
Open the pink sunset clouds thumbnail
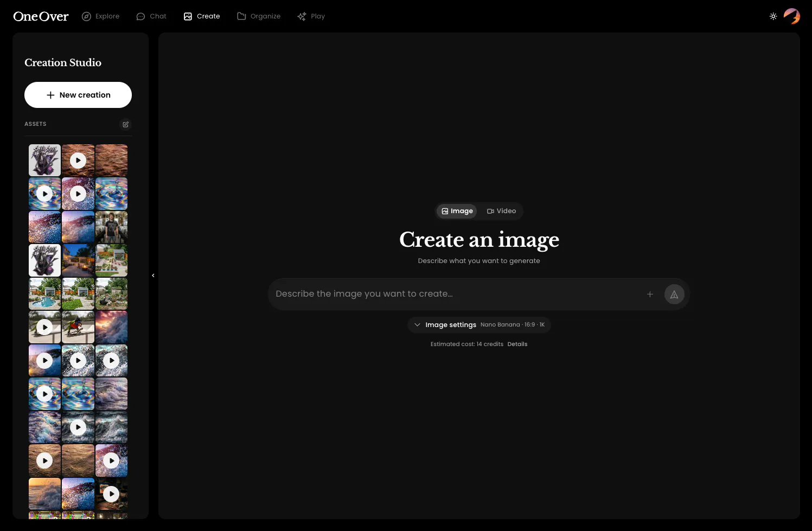click(112, 327)
